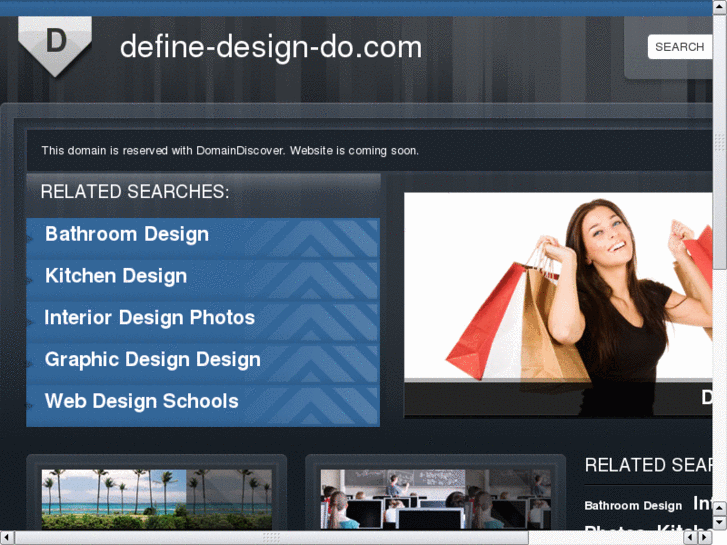The height and width of the screenshot is (545, 727).
Task: Open the computer classroom thumbnail
Action: pos(436,500)
